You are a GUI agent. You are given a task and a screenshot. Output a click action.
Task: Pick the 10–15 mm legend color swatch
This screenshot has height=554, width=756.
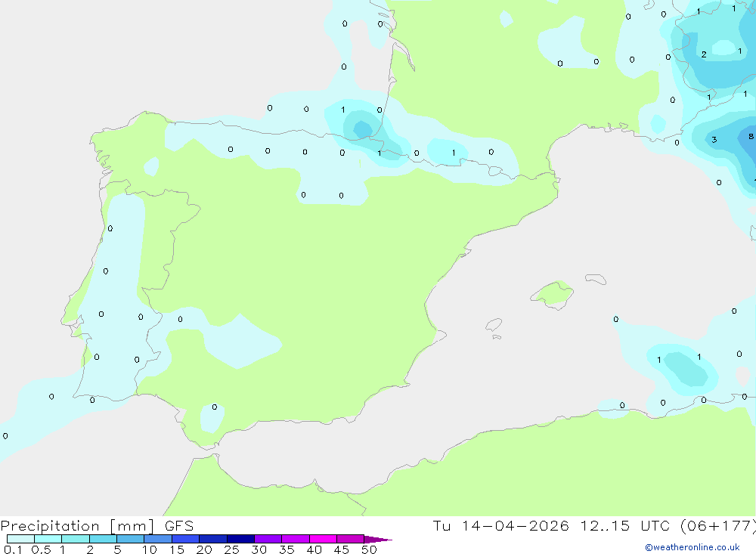coord(158,539)
